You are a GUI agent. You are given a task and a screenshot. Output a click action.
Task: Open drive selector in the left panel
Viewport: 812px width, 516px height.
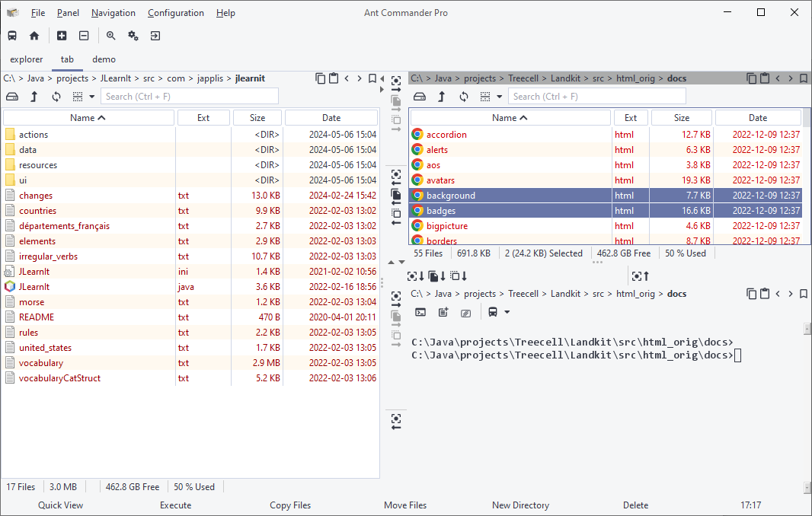tap(12, 96)
